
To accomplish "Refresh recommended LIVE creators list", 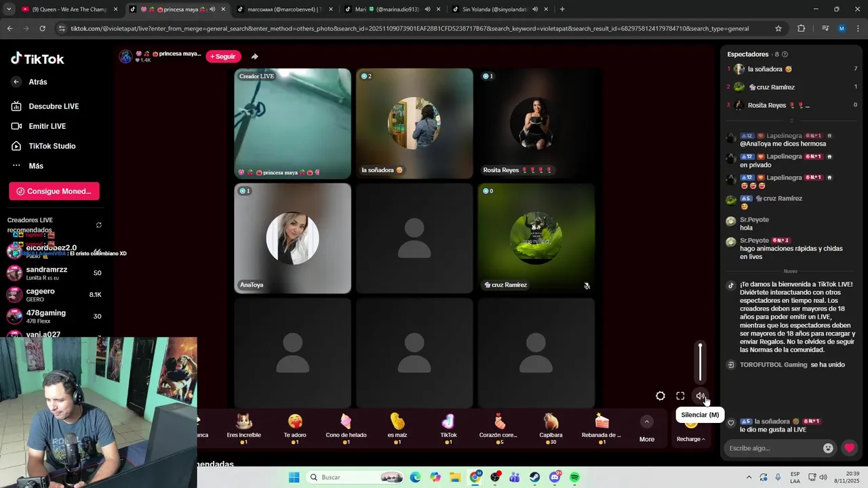I will tap(99, 225).
